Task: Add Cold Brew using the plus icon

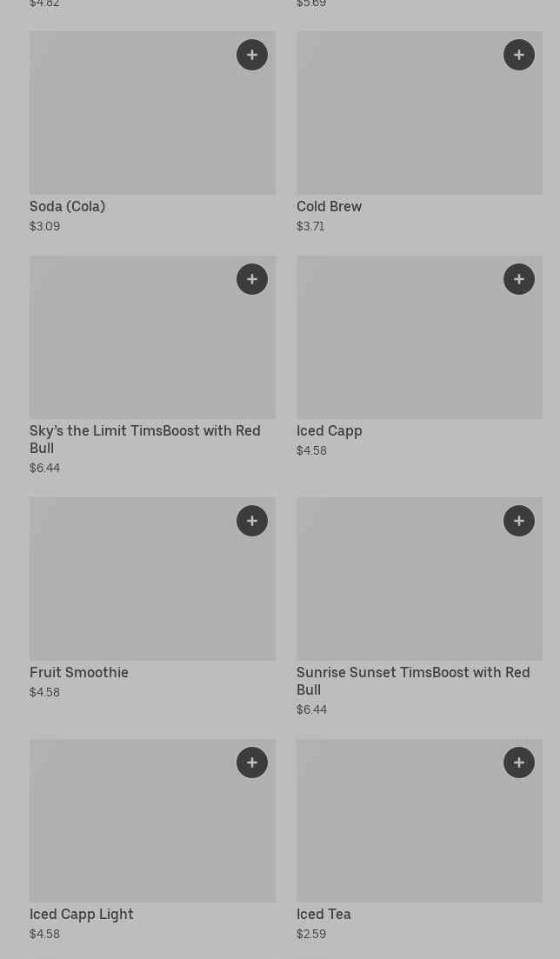Action: [x=519, y=55]
